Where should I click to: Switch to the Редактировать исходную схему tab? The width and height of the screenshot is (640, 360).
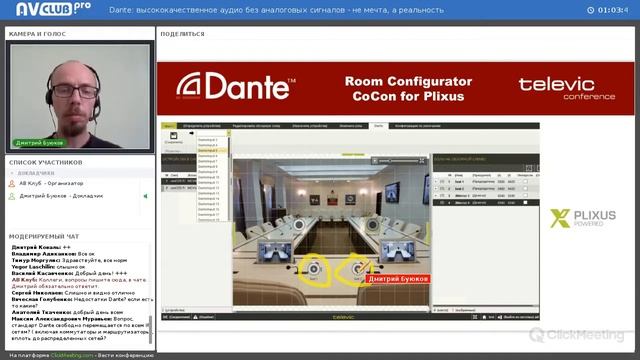tap(256, 126)
